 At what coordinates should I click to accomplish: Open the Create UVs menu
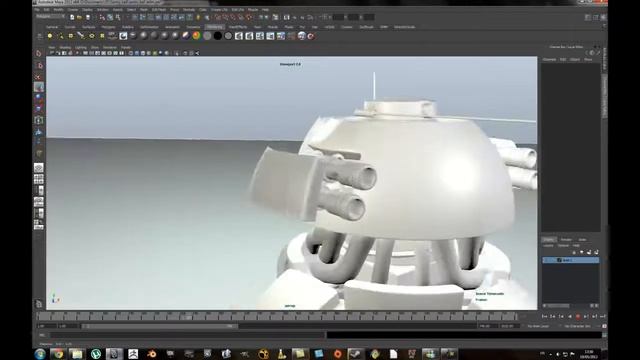(x=219, y=9)
